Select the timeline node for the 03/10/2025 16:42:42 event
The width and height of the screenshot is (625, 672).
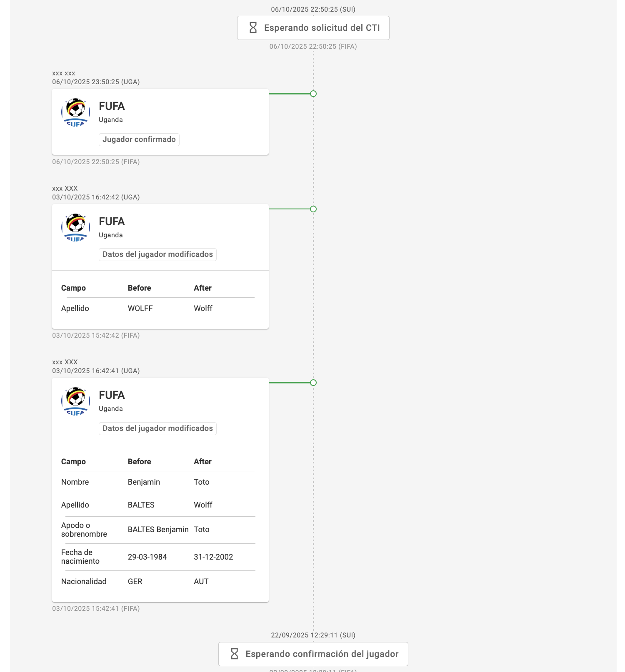313,209
